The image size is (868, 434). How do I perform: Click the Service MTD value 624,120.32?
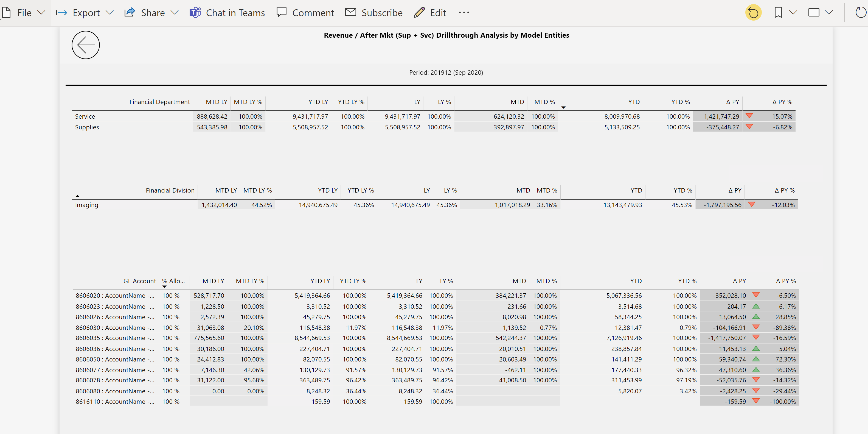[x=509, y=116]
